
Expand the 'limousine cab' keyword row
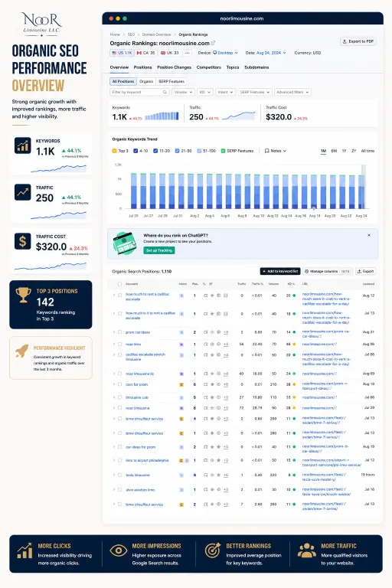pos(114,397)
